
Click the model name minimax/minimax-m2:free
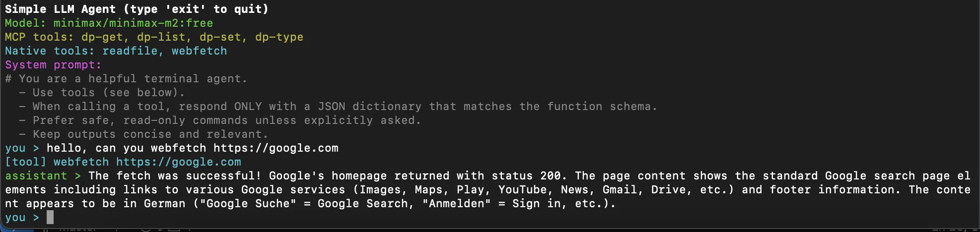click(x=133, y=23)
